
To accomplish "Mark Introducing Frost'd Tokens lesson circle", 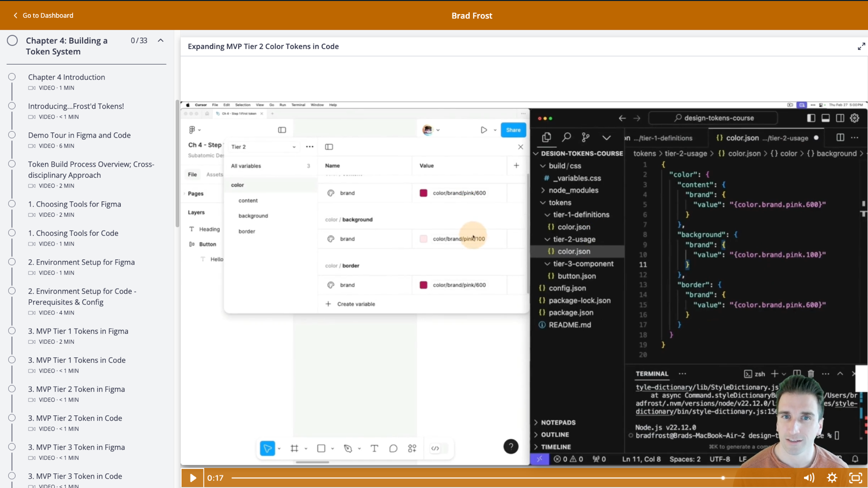I will click(x=12, y=106).
